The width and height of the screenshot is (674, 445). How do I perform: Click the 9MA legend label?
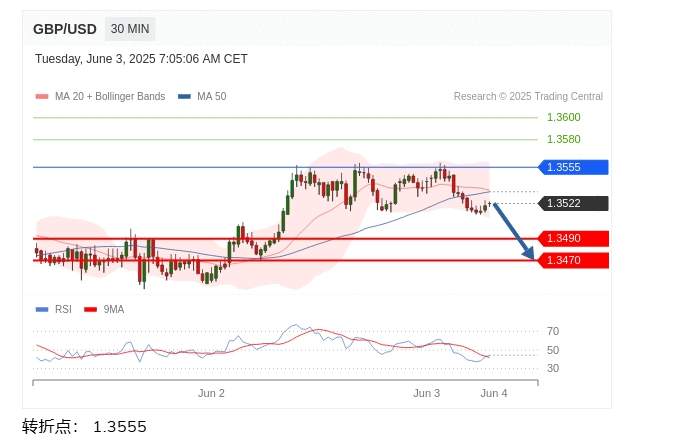click(114, 310)
